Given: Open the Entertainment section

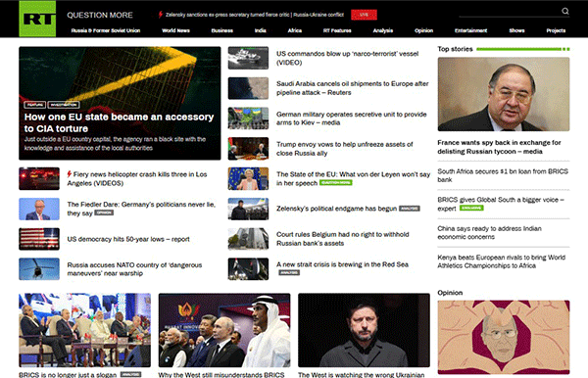Looking at the screenshot, I should click(x=470, y=30).
